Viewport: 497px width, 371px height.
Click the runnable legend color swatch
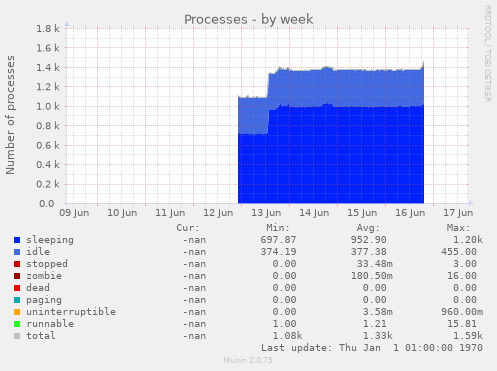point(17,324)
